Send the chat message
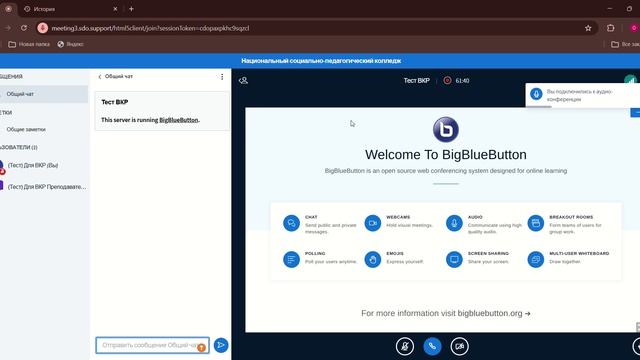640x360 pixels. click(x=221, y=345)
